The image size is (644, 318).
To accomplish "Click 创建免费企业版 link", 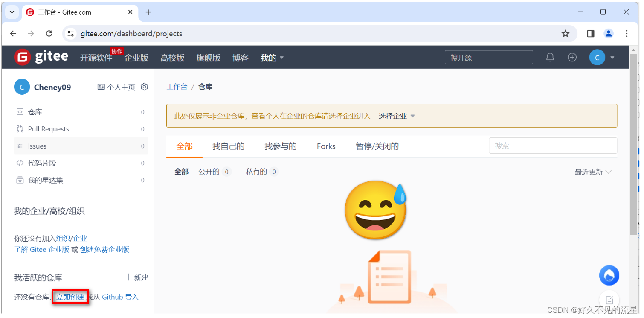I will tap(104, 249).
